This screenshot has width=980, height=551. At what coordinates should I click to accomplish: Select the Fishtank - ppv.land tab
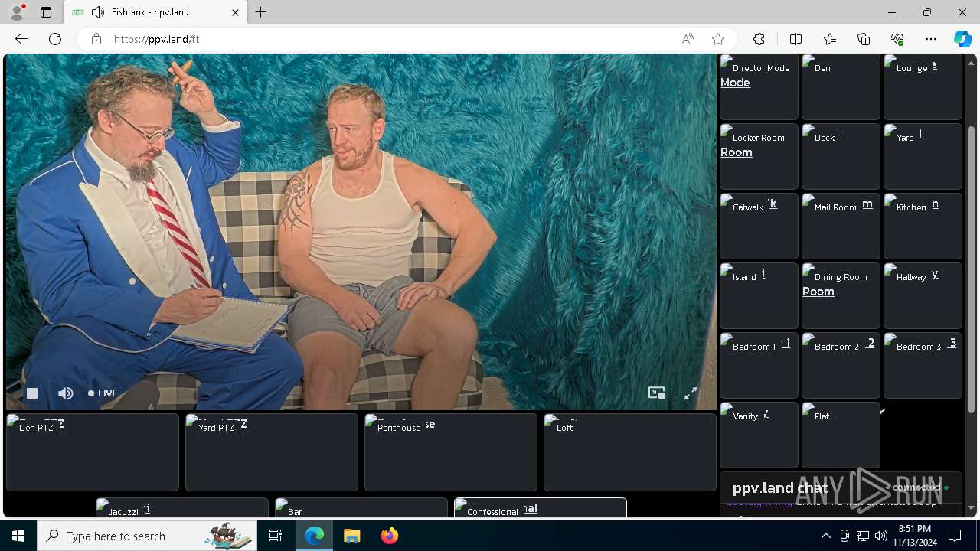coord(155,12)
